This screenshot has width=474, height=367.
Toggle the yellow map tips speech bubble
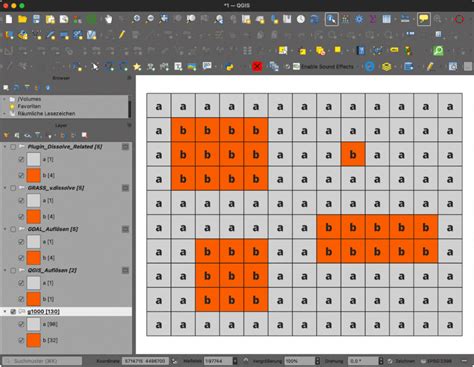(424, 19)
